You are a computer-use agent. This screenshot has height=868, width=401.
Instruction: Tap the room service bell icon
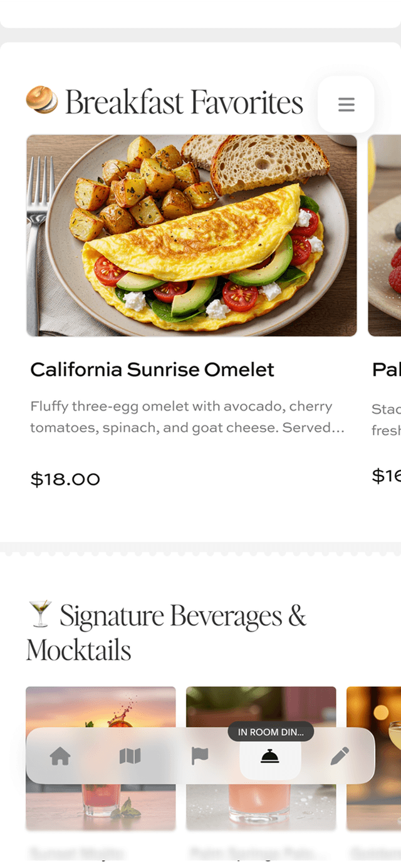pyautogui.click(x=270, y=756)
